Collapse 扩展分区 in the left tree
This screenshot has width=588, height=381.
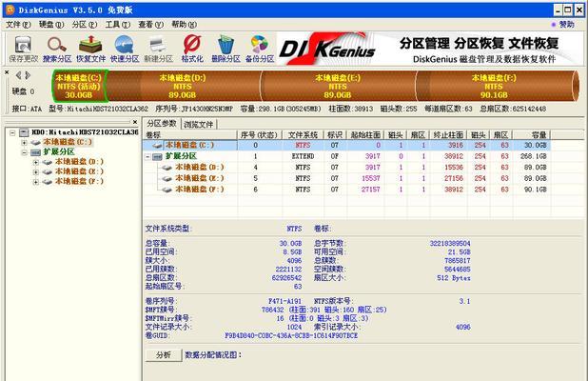(x=25, y=152)
